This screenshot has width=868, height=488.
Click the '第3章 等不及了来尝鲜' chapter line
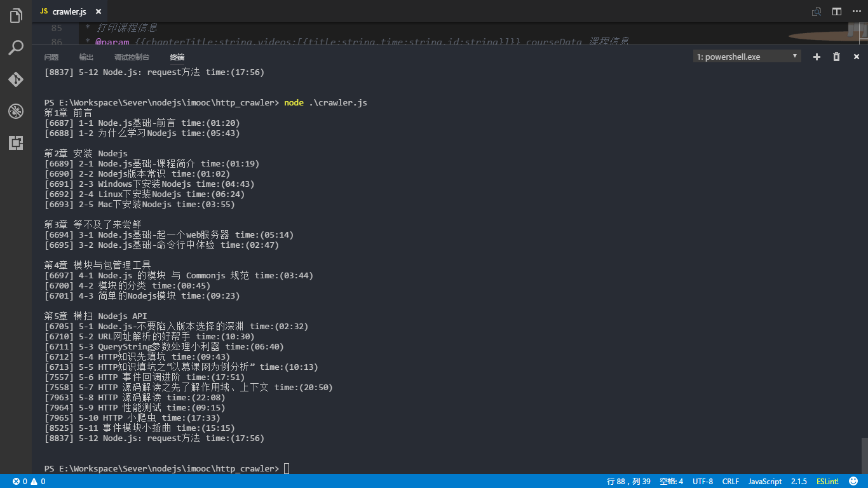tap(93, 225)
